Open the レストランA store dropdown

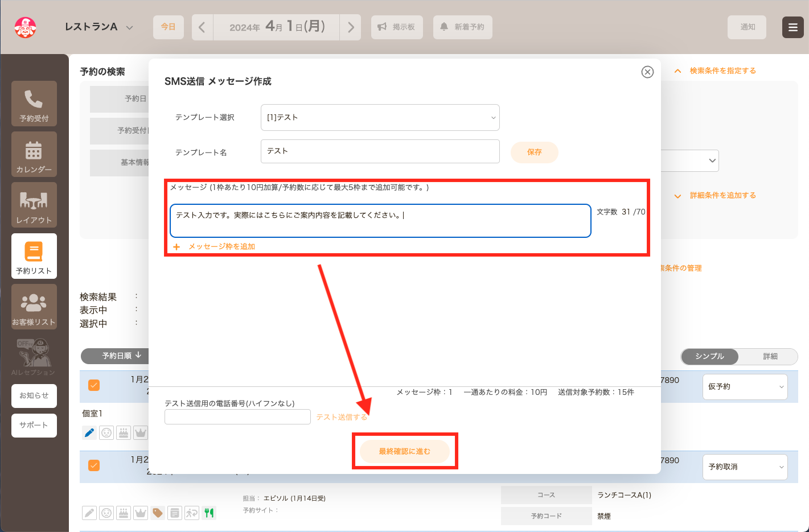tap(99, 27)
